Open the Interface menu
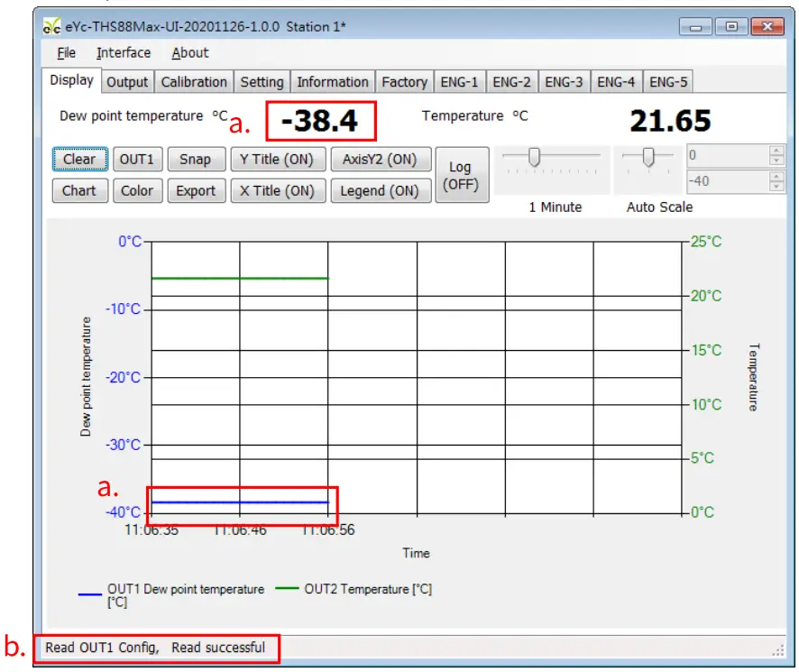799x672 pixels. (x=124, y=53)
